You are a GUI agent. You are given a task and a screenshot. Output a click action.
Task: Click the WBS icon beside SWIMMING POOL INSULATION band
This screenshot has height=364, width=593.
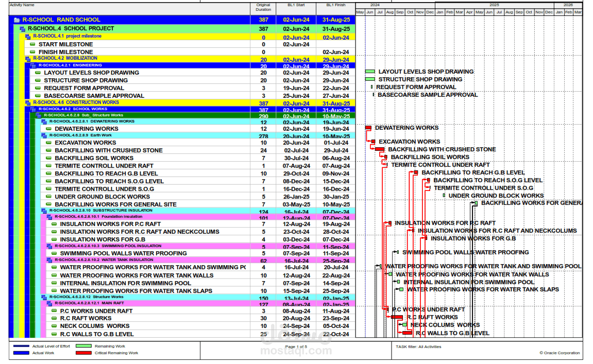(x=49, y=246)
